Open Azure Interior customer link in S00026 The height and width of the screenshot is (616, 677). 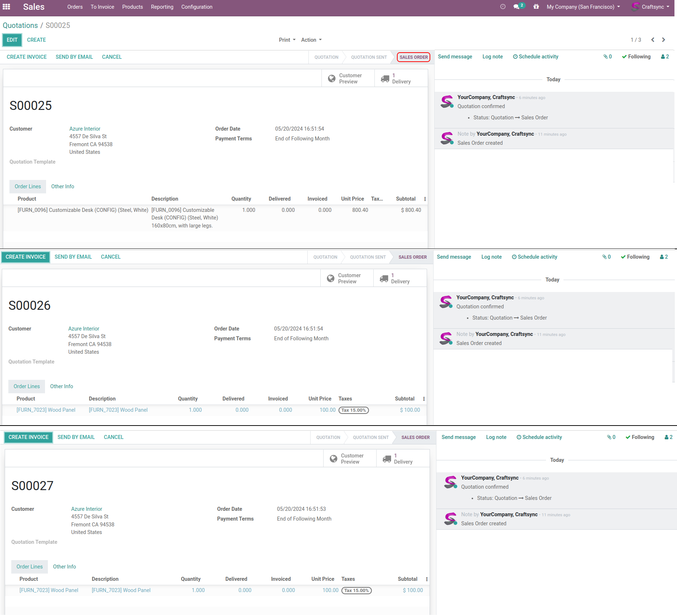click(x=83, y=329)
